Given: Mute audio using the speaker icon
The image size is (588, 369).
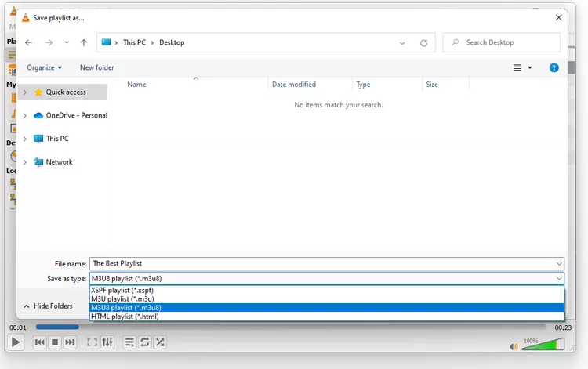Looking at the screenshot, I should [x=514, y=346].
